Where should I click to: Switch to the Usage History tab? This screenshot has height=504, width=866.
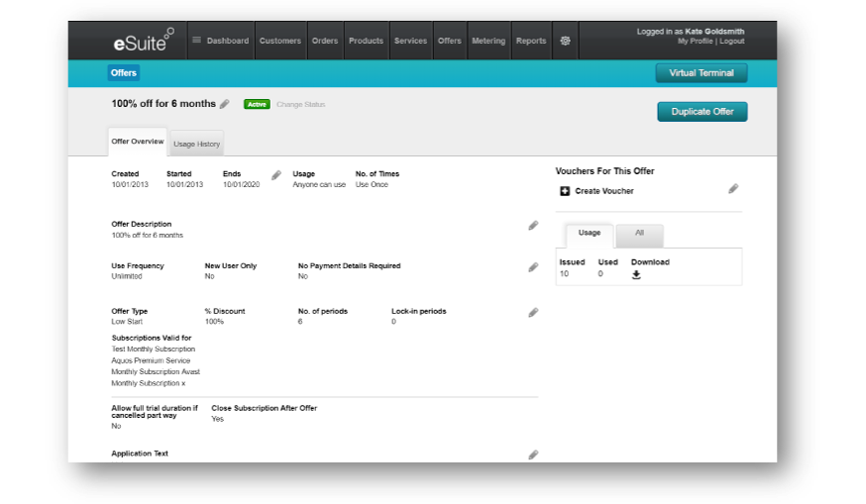[196, 145]
